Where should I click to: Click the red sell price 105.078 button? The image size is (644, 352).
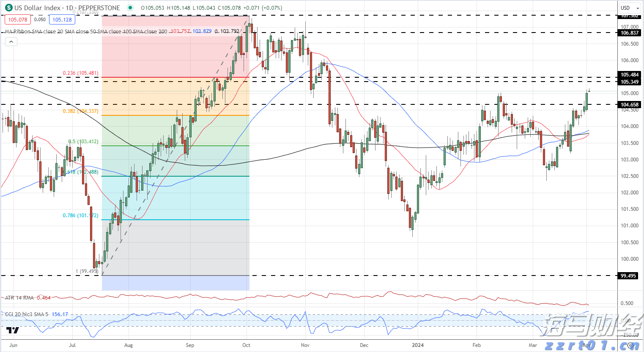[x=18, y=19]
